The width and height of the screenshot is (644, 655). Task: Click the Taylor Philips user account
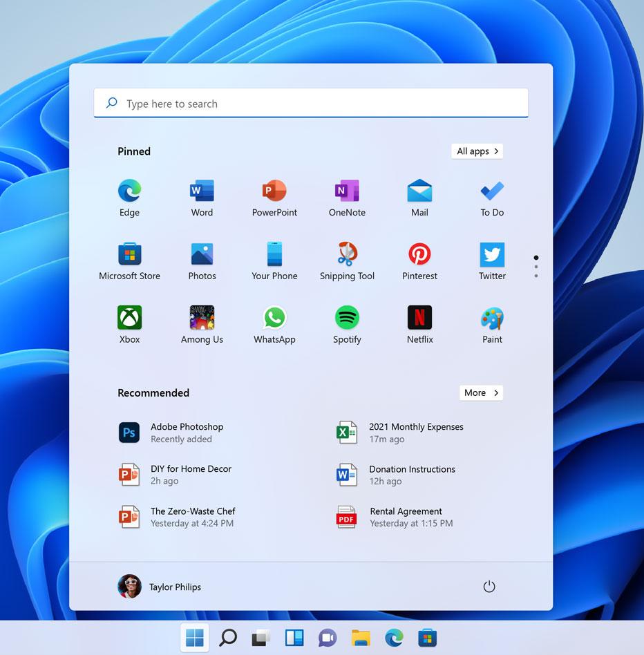(x=160, y=587)
